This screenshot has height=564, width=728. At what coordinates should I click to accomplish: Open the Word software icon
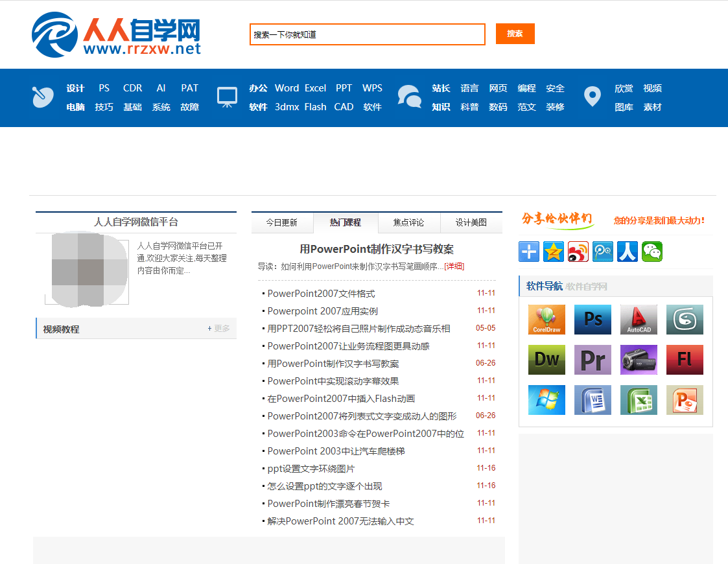pos(593,400)
